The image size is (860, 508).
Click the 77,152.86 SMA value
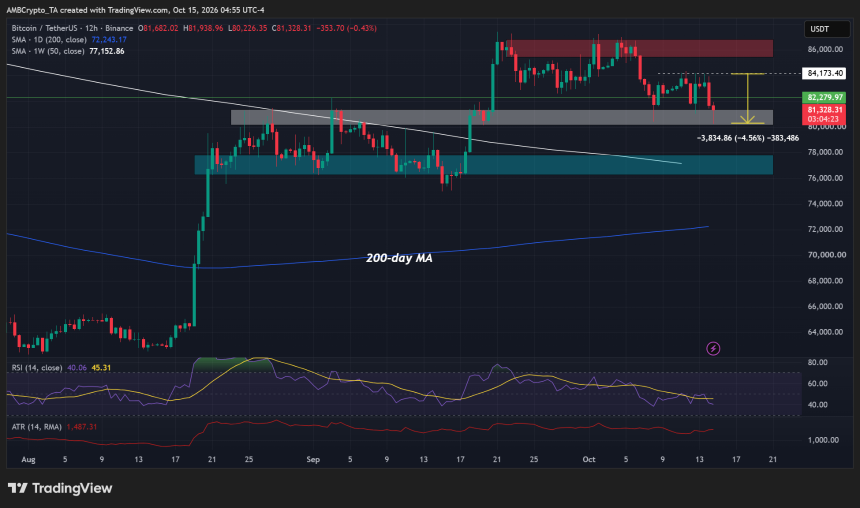click(x=107, y=51)
